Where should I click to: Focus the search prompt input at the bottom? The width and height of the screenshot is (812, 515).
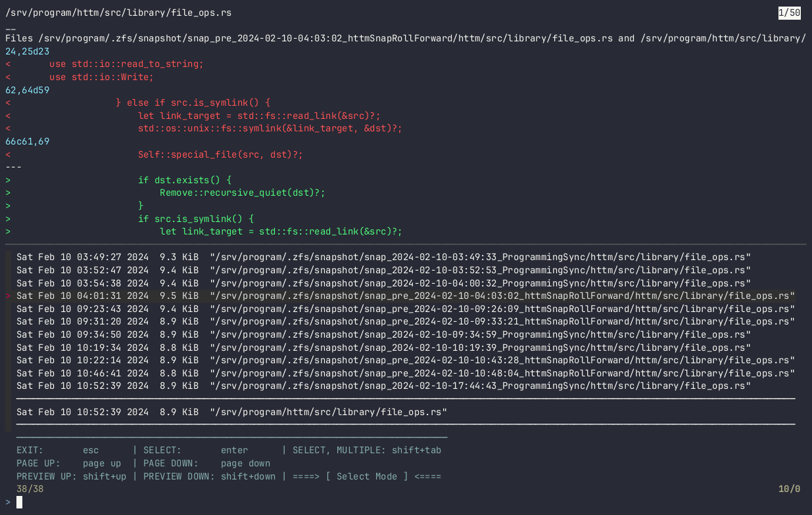click(20, 503)
